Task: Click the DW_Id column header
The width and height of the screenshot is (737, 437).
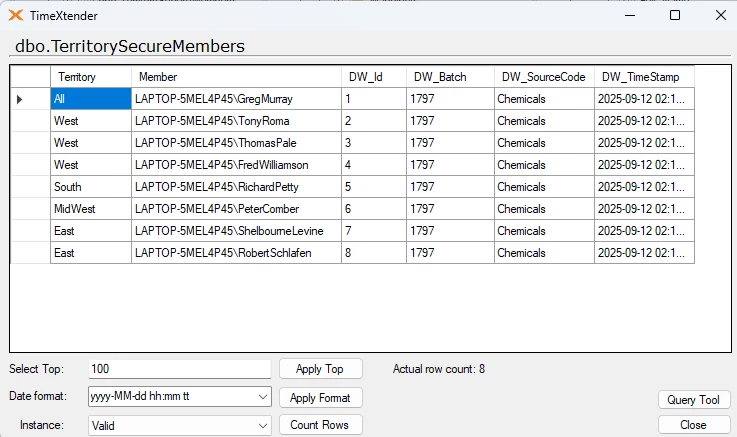Action: 374,77
